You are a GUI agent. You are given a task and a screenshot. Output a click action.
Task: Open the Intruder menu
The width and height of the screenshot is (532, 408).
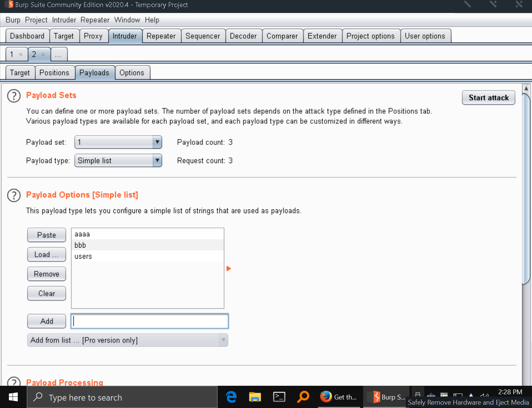[x=64, y=20]
